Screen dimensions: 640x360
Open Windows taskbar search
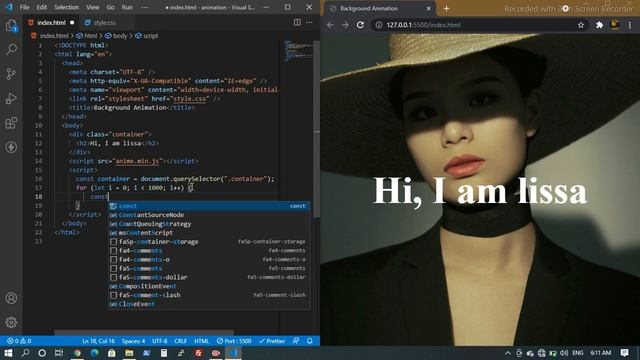25,353
